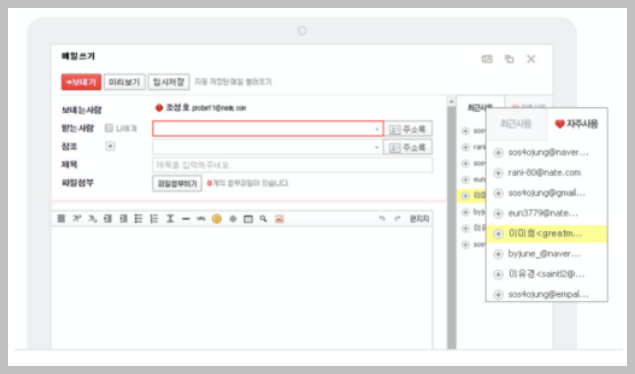Click the redo arrow in editor toolbar
Screen dimensions: 635x374
tap(397, 219)
